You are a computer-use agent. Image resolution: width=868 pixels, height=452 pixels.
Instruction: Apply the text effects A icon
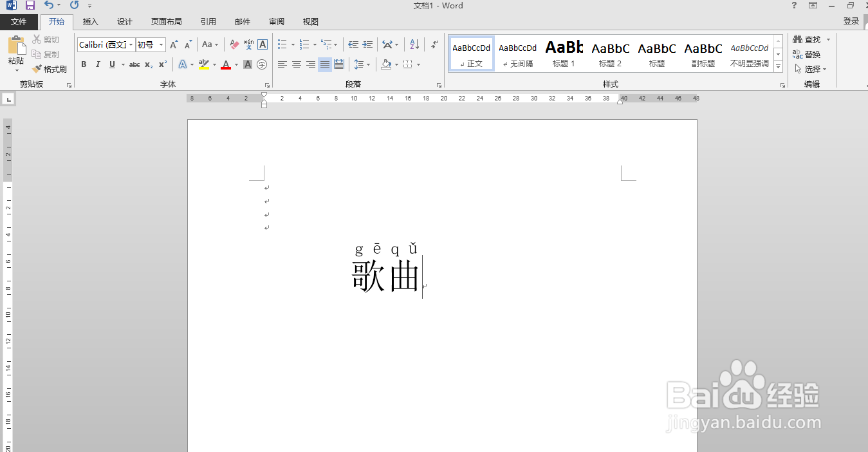(x=183, y=64)
